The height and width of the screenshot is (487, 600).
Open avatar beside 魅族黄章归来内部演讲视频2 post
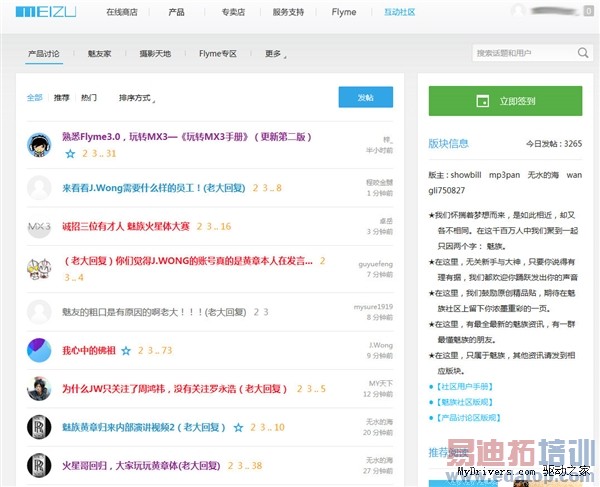(x=39, y=427)
